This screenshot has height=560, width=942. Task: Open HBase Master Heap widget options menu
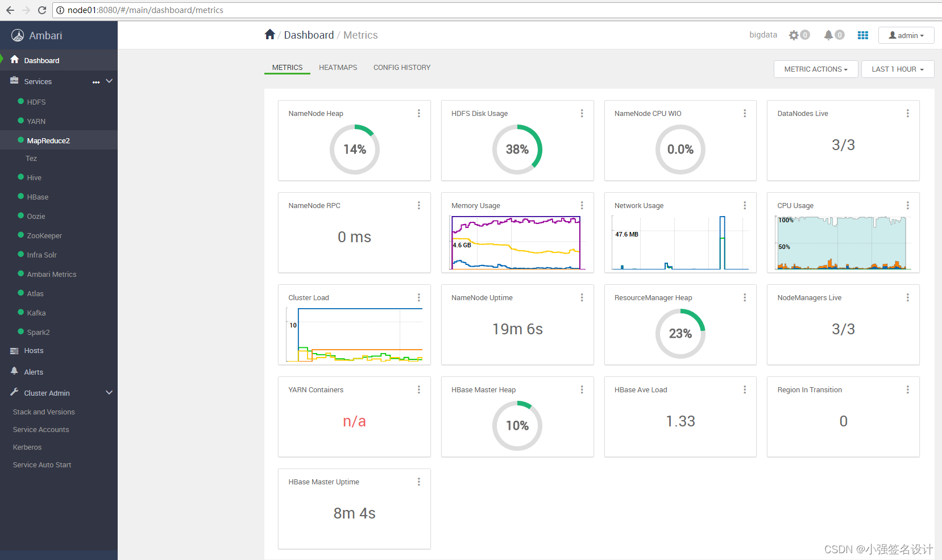click(582, 389)
